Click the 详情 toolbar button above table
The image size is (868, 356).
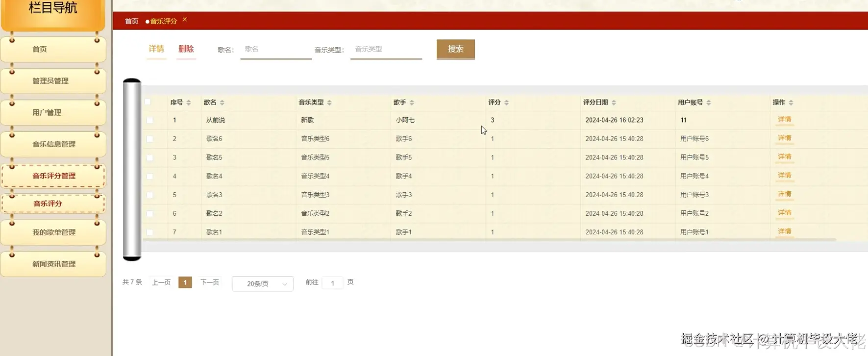click(x=156, y=49)
